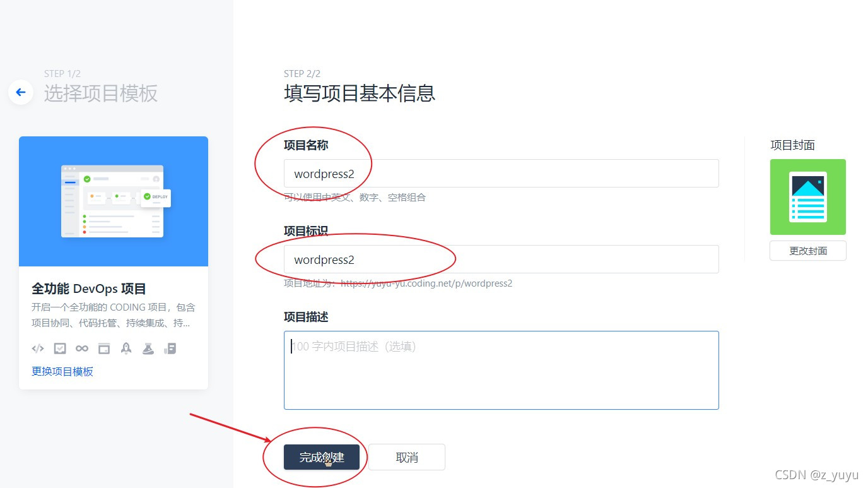This screenshot has width=868, height=488.
Task: Open 更换项目模板 to switch templates
Action: 62,371
